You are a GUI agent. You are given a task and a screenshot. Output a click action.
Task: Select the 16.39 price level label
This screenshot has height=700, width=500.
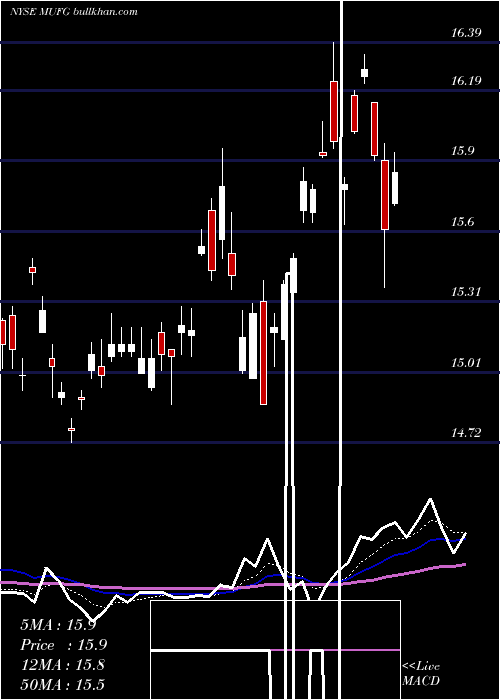click(x=466, y=32)
